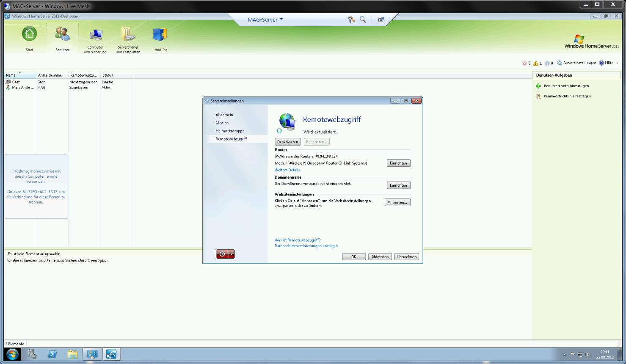Click Übernehmen in Servereinstellungen dialog

pyautogui.click(x=407, y=257)
